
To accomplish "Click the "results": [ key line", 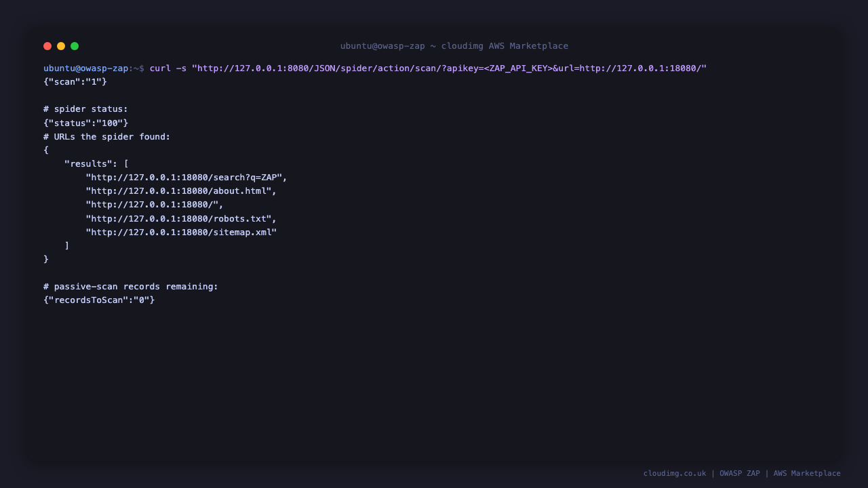I will 96,164.
